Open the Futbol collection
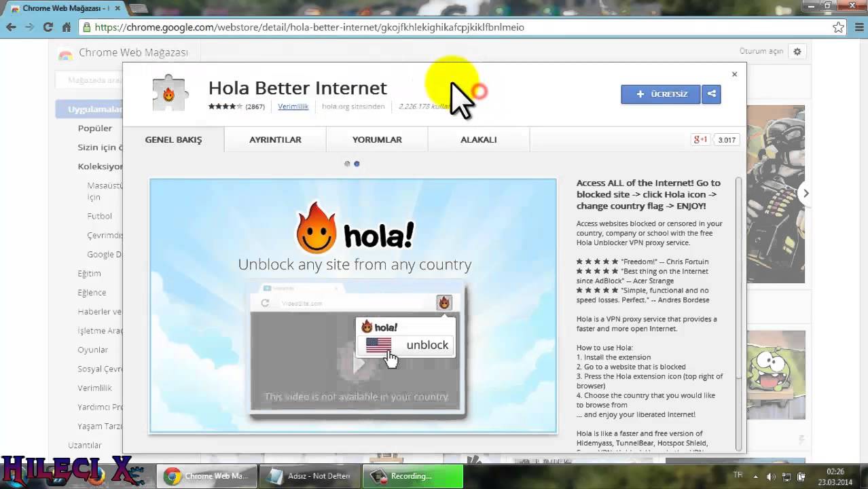 coord(99,216)
